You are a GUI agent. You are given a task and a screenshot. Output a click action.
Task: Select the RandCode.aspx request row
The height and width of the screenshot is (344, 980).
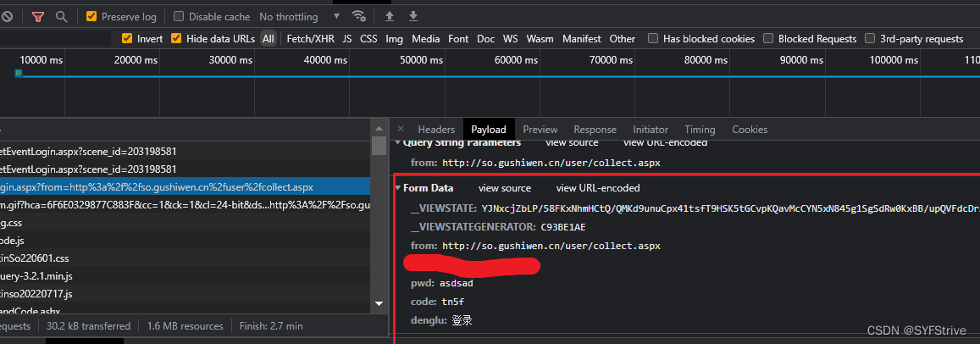(x=185, y=309)
